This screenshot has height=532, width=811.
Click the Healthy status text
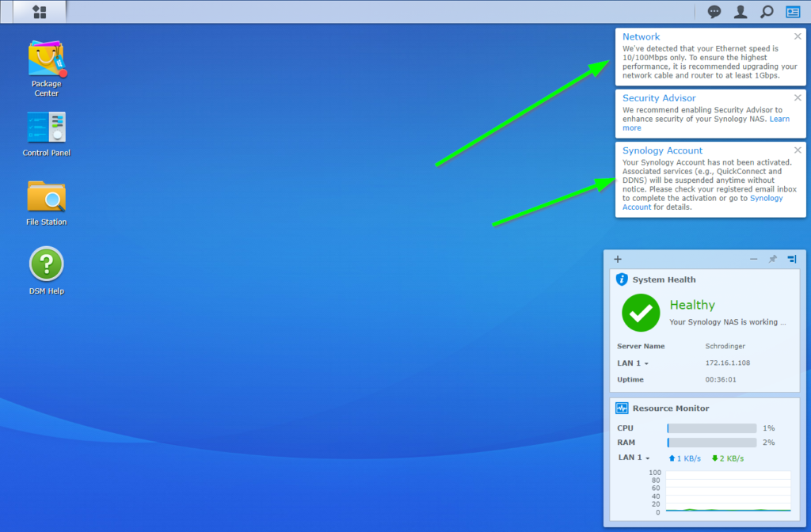(692, 305)
